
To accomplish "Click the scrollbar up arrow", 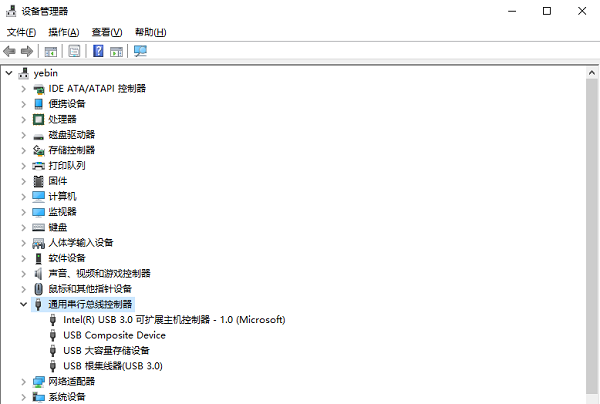I will (592, 73).
